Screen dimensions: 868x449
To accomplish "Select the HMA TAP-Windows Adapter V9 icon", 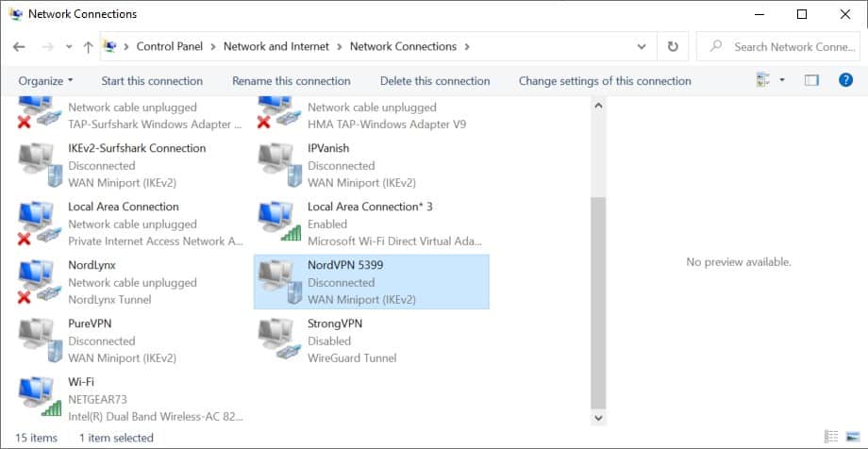I will [279, 113].
